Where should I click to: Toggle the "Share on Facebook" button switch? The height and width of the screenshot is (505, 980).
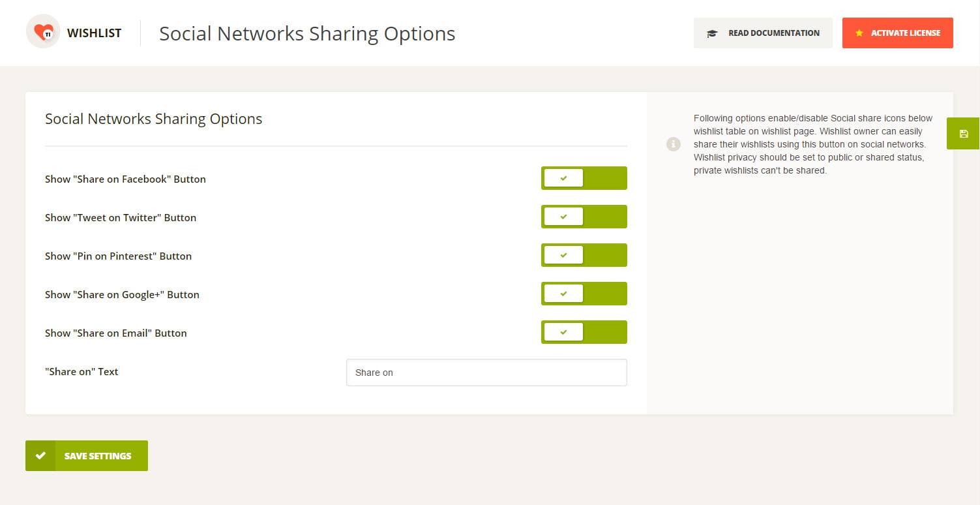[x=584, y=178]
